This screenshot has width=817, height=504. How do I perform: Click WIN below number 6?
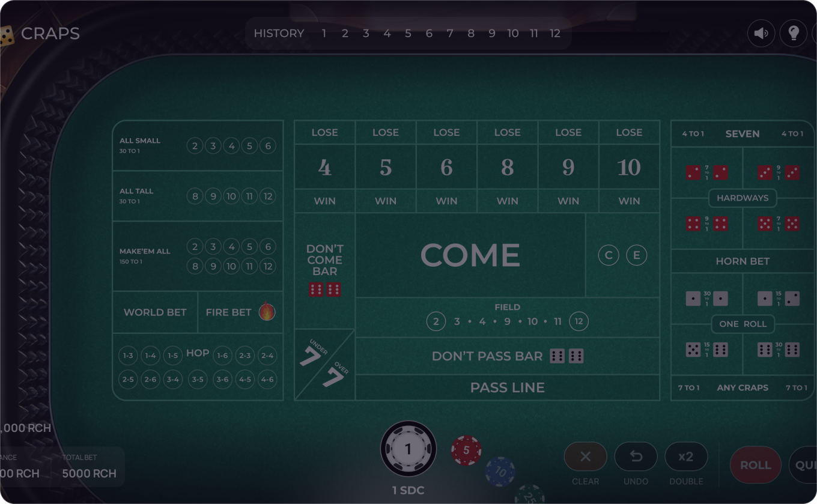click(x=446, y=201)
